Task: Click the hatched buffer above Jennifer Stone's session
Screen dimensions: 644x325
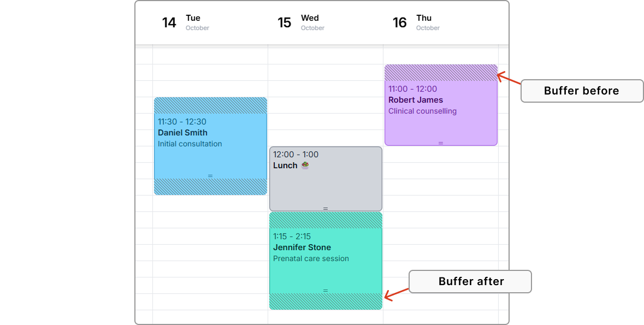Action: pyautogui.click(x=326, y=220)
